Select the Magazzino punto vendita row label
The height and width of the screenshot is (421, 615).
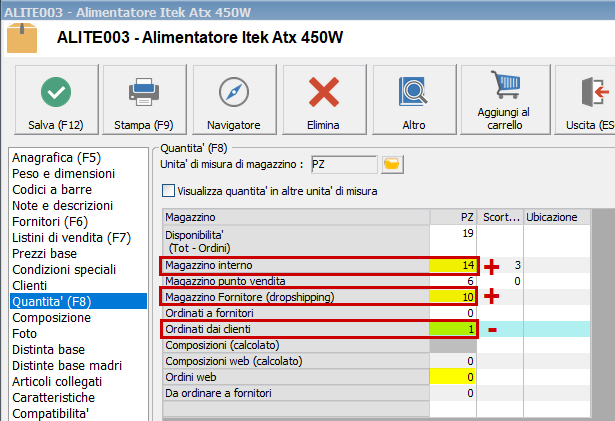point(296,281)
